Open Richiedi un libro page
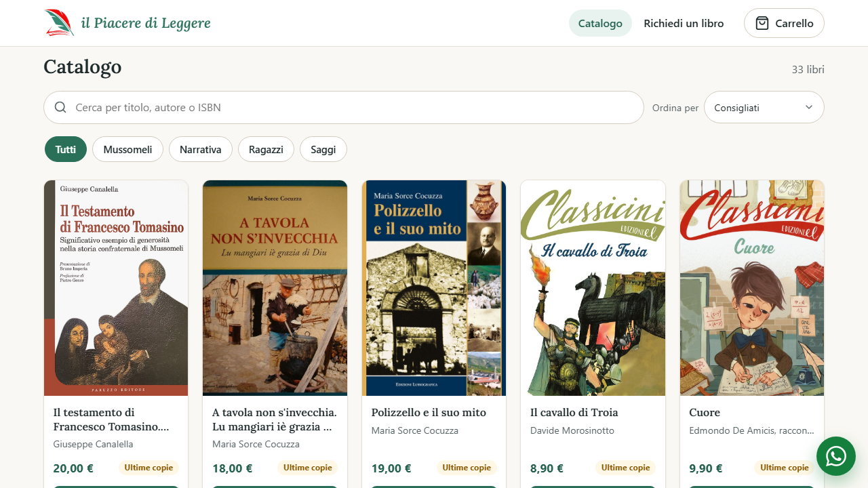868x488 pixels. [684, 23]
